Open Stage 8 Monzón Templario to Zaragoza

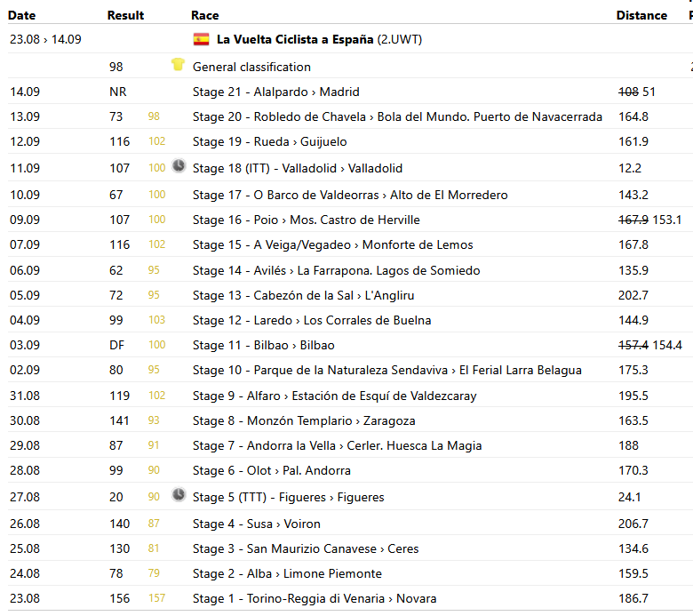(x=304, y=420)
